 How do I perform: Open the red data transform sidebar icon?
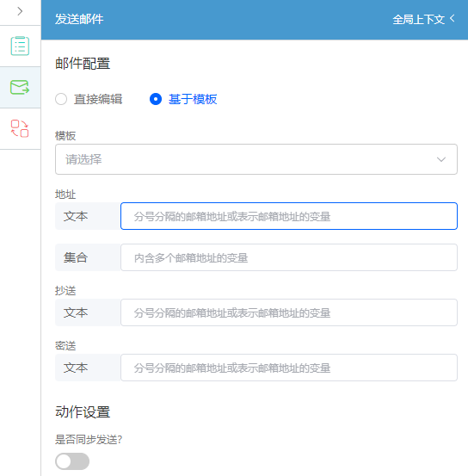(x=20, y=128)
